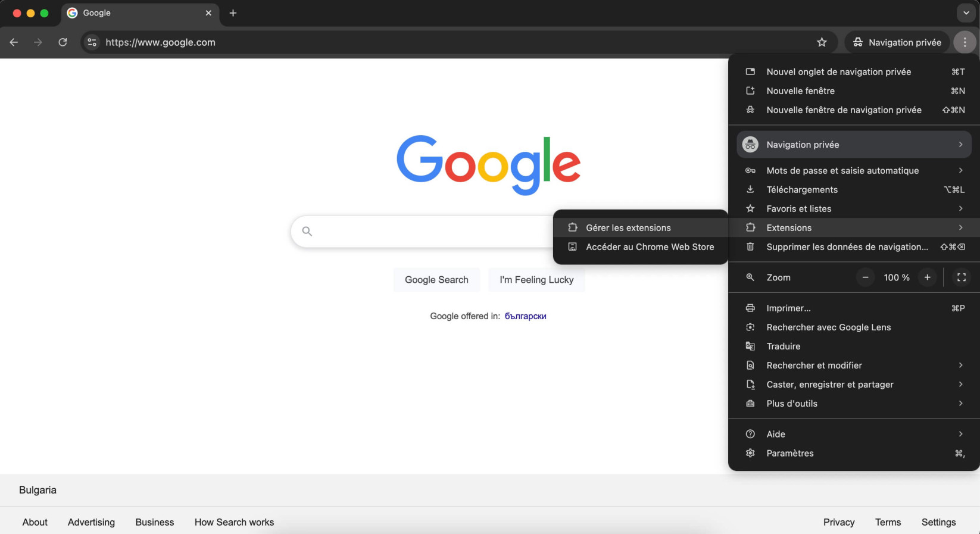Screen dimensions: 980x534
Task: Click the printer icon
Action: 750,308
